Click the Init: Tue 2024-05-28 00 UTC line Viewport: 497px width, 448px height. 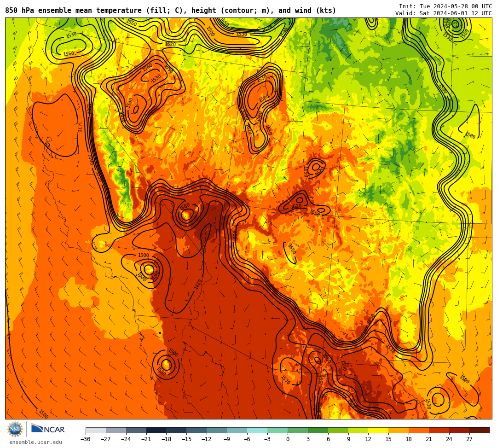click(x=445, y=6)
